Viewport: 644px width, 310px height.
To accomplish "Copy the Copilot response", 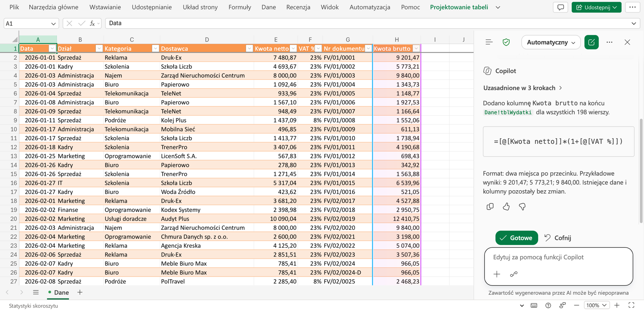I will (490, 206).
